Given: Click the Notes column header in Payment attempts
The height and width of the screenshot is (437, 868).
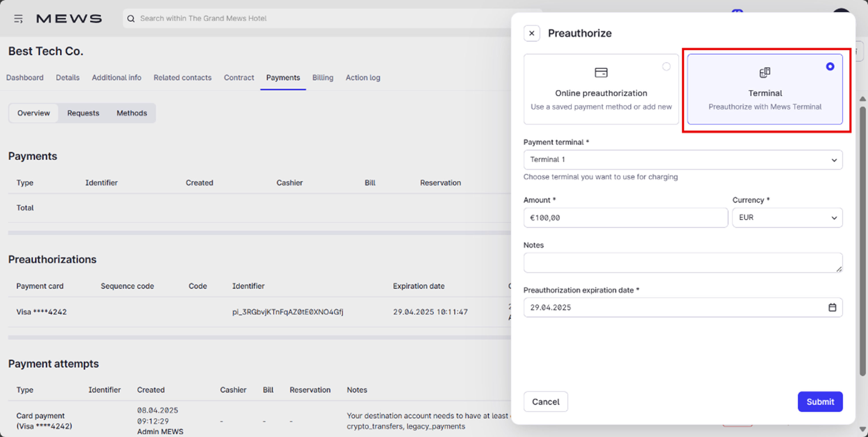Looking at the screenshot, I should pos(357,390).
